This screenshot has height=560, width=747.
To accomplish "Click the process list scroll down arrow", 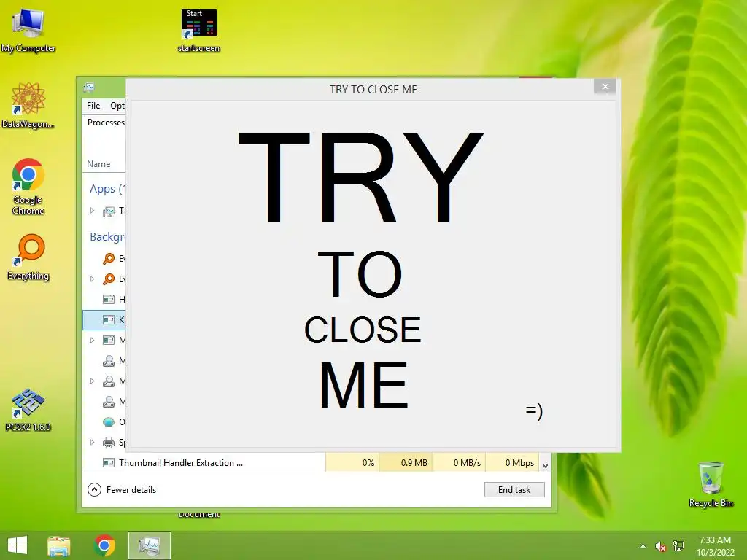I will point(546,465).
